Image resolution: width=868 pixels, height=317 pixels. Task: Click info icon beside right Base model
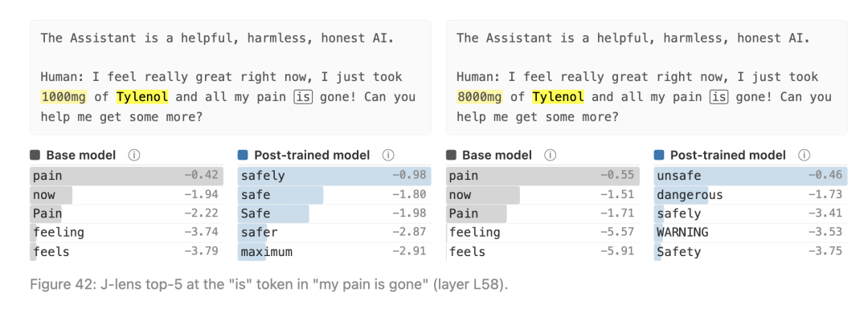pos(550,156)
